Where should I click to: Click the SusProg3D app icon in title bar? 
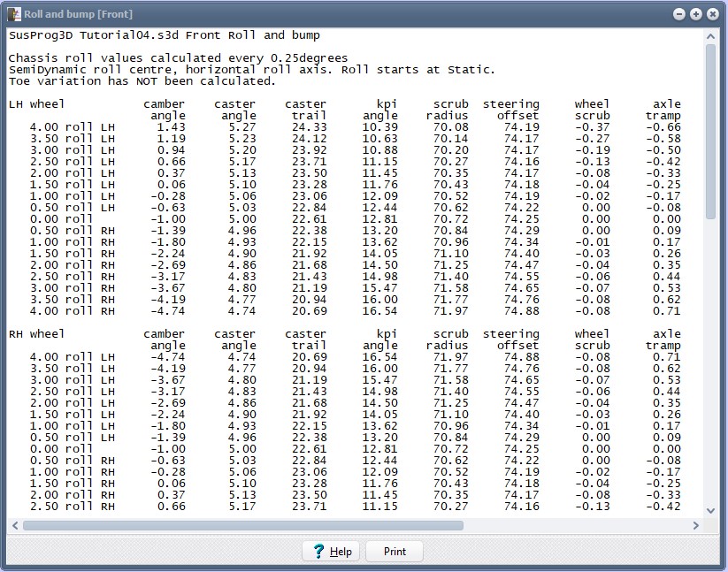pyautogui.click(x=13, y=14)
